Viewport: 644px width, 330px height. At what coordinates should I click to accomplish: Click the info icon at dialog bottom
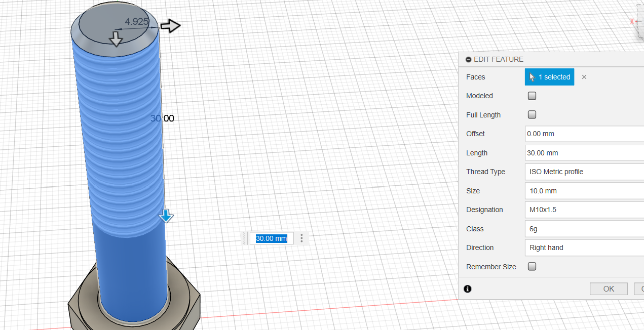pos(467,288)
